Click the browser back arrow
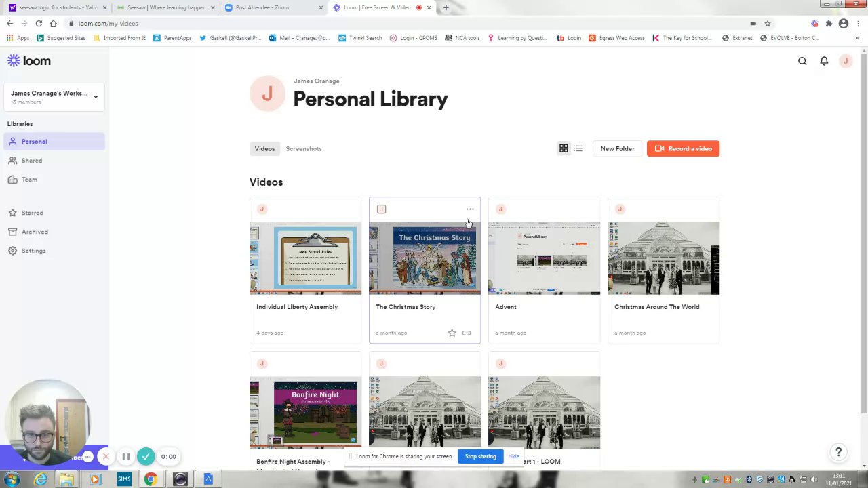The width and height of the screenshot is (868, 488). tap(9, 23)
